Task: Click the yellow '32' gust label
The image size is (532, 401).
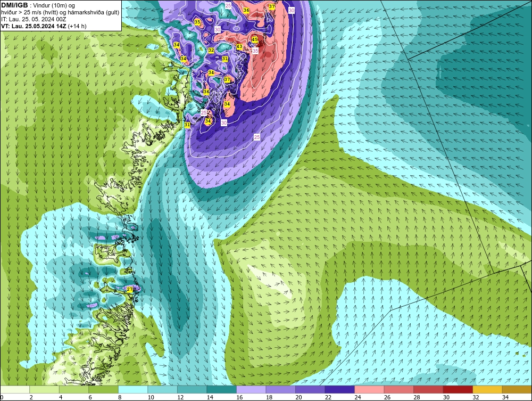Action: pos(211,50)
